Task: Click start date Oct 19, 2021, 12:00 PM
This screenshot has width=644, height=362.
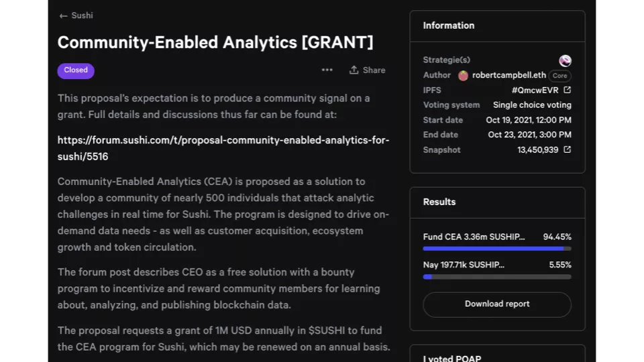Action: pyautogui.click(x=529, y=120)
